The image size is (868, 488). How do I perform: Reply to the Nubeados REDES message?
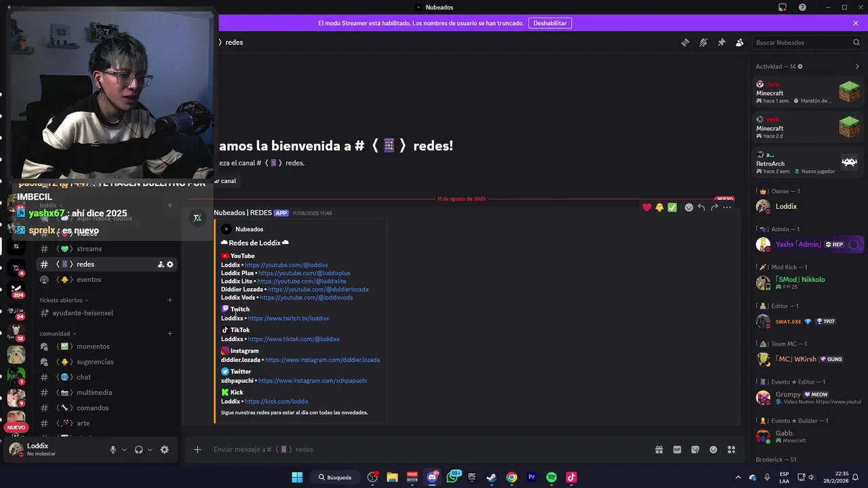pyautogui.click(x=701, y=207)
